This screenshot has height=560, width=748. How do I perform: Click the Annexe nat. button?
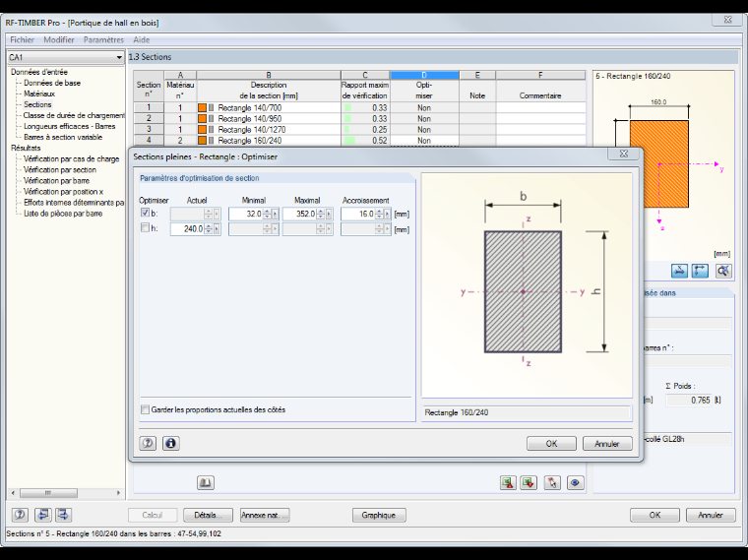tap(265, 515)
